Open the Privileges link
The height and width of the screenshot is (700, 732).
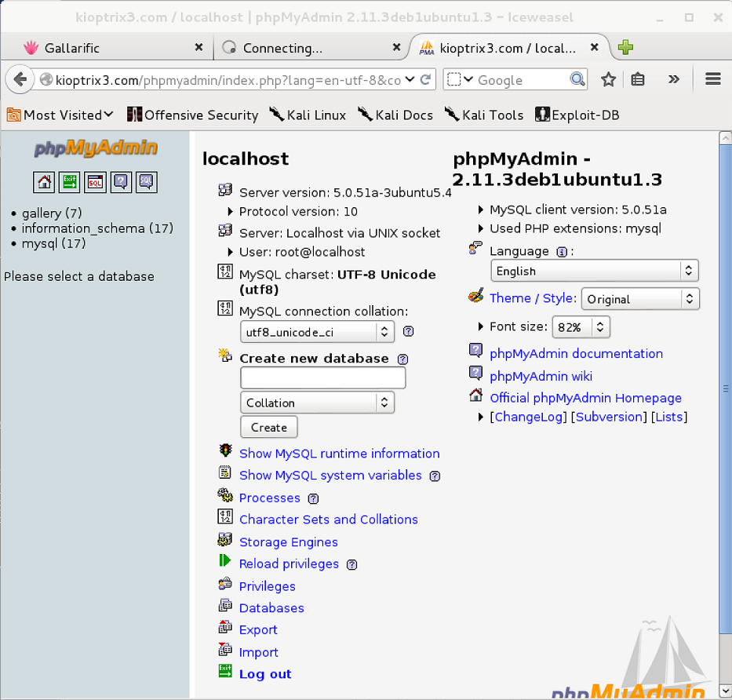click(268, 586)
